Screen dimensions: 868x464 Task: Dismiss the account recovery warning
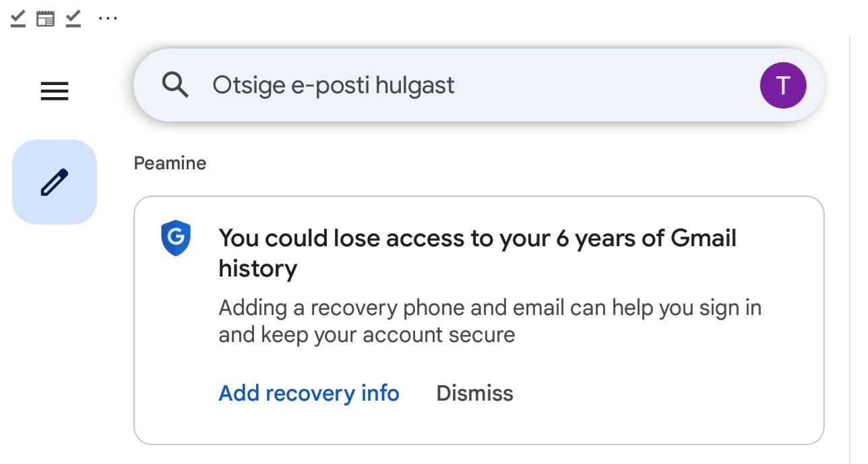pyautogui.click(x=475, y=393)
